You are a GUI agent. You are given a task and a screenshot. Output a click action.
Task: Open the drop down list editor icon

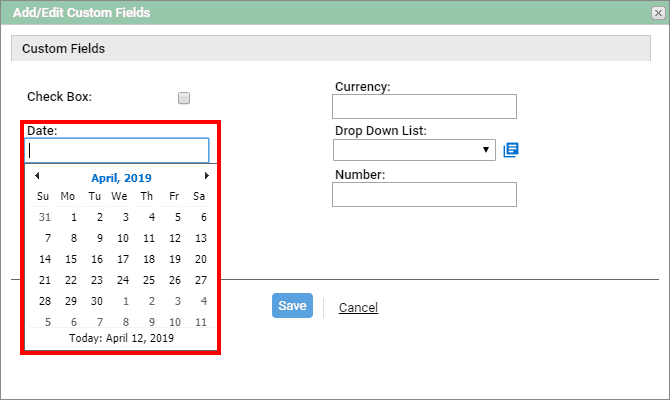click(x=511, y=150)
